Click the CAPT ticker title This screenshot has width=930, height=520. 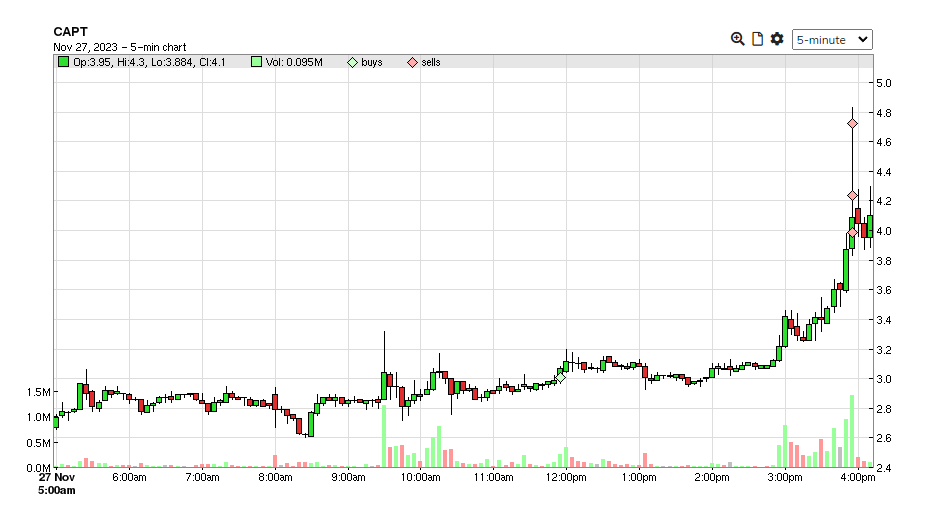tap(71, 32)
